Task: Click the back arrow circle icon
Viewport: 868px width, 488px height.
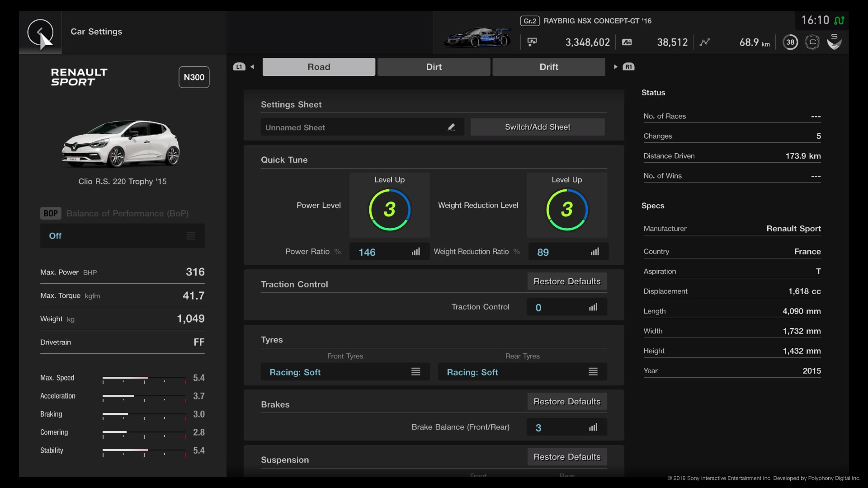Action: (40, 32)
